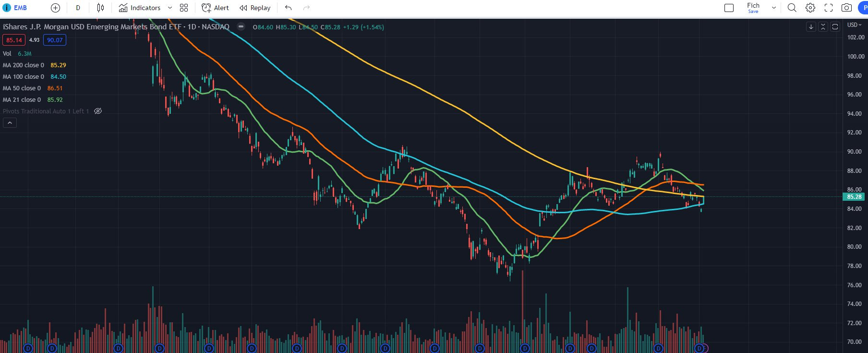Click the 85.92 MA 21 value
868x353 pixels.
tap(55, 100)
